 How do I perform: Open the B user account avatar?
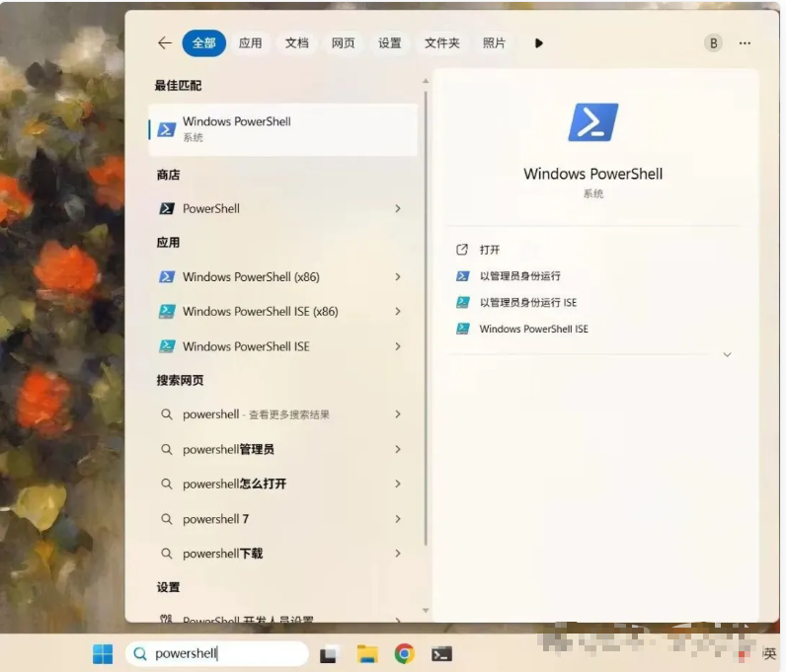[713, 43]
